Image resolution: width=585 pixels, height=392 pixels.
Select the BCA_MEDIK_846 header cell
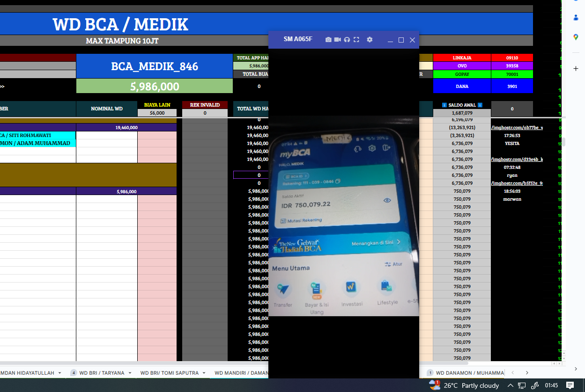[155, 66]
